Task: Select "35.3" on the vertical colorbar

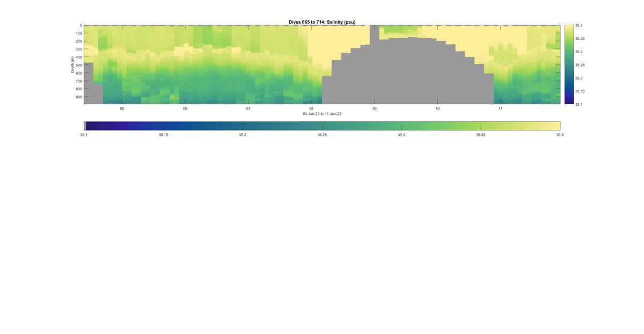Action: [579, 52]
